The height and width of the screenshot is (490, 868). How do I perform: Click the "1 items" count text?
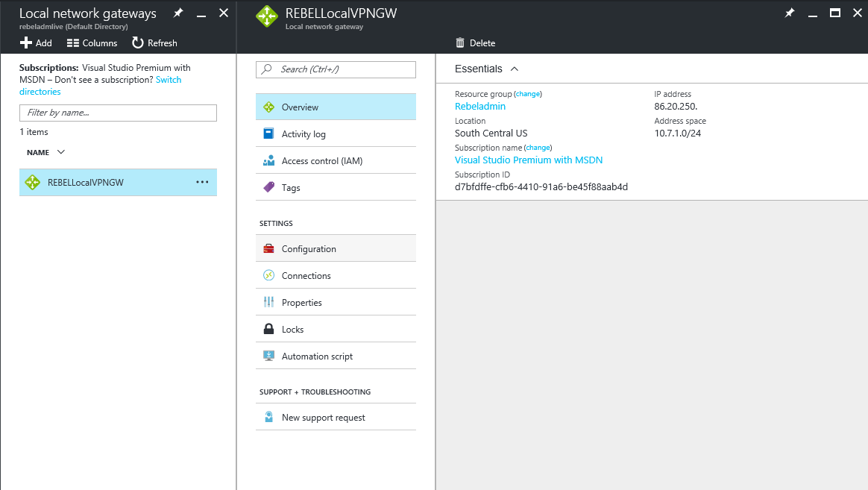click(34, 132)
